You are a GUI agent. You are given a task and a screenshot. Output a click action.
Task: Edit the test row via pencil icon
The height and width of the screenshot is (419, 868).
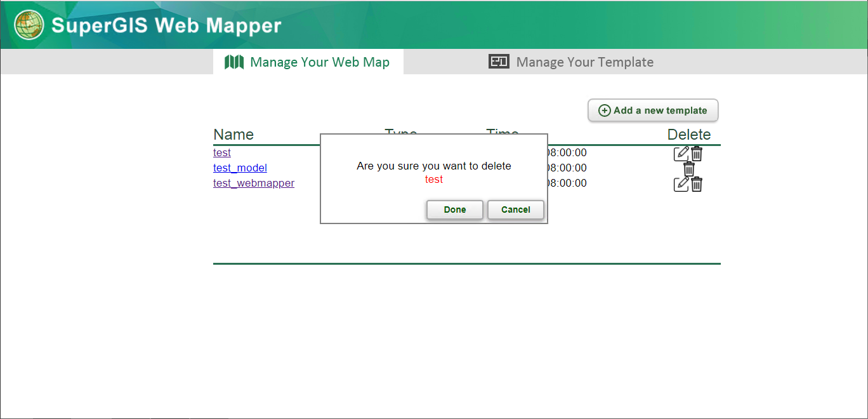click(x=681, y=153)
